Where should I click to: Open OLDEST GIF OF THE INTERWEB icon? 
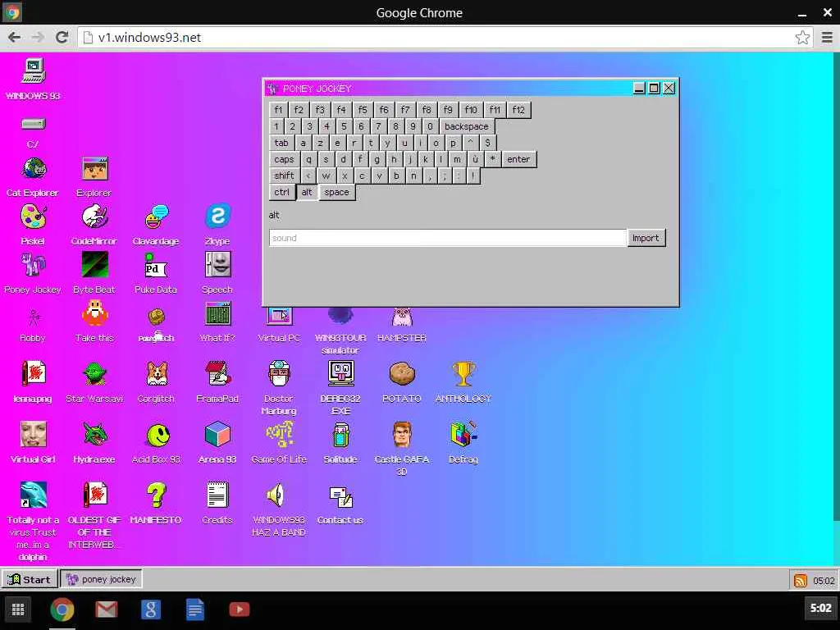point(95,495)
